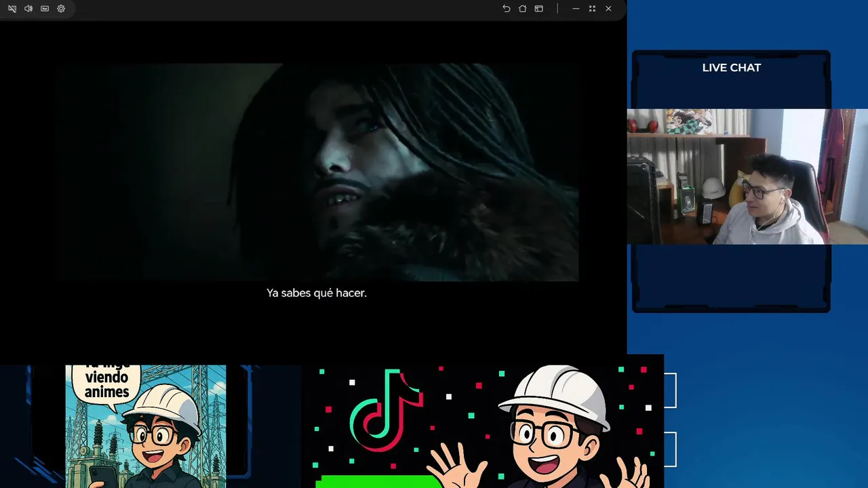Click the 'viendo animes' cartoon thumbnail
Screen dimensions: 868x488
(x=146, y=426)
